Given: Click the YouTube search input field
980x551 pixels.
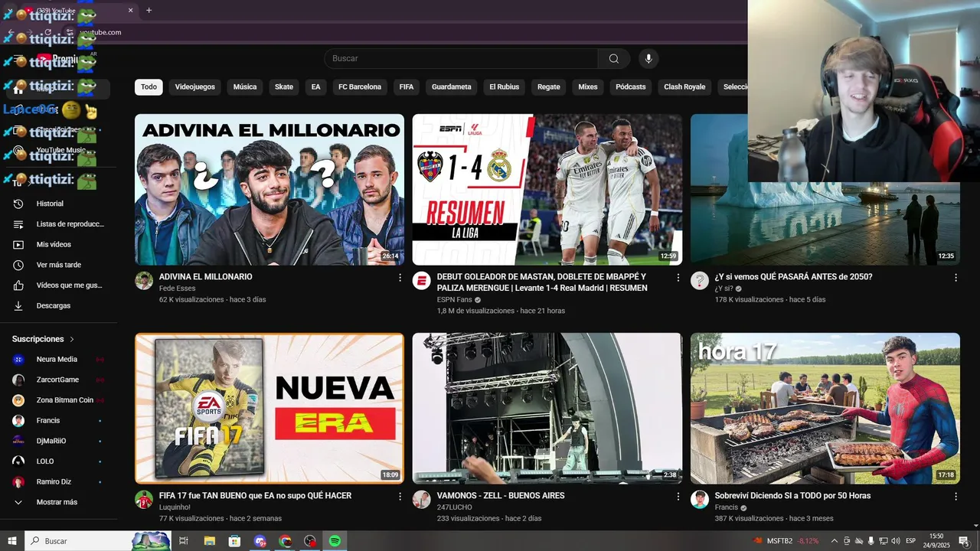Looking at the screenshot, I should tap(461, 59).
